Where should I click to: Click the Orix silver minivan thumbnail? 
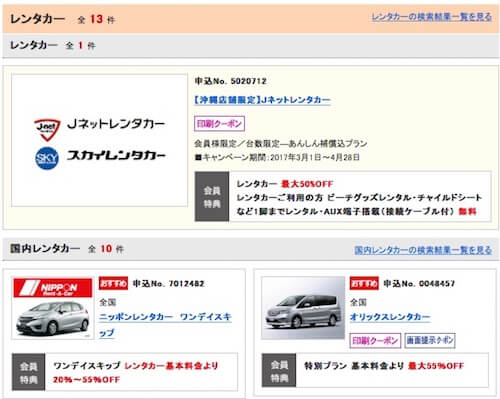coord(303,308)
